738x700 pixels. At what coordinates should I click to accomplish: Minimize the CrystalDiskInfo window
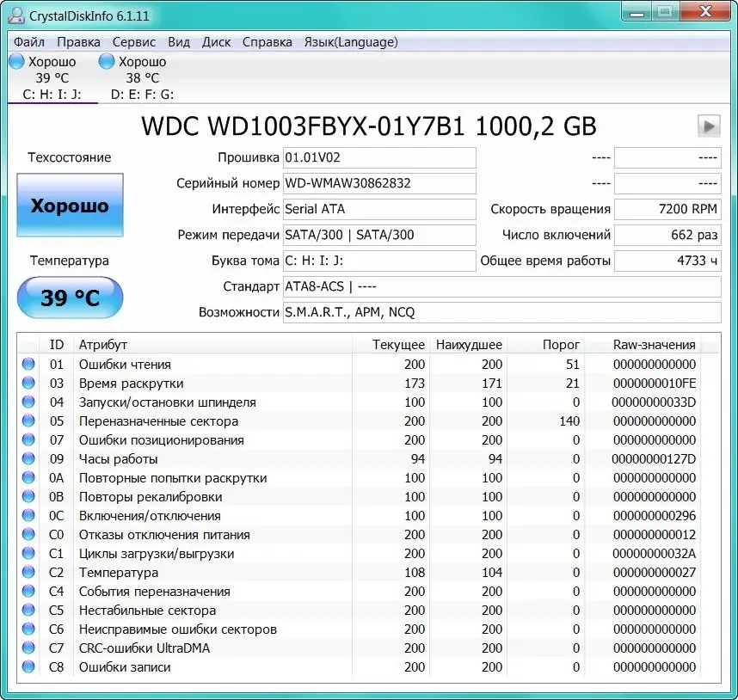637,13
